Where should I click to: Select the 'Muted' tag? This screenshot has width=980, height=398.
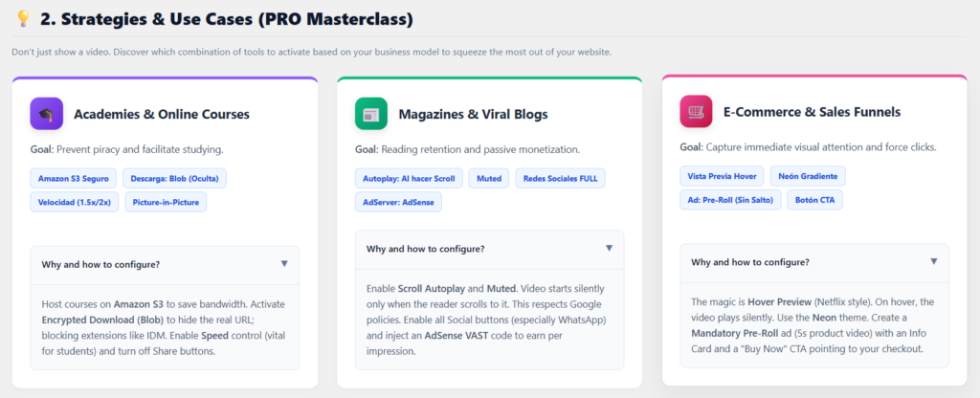[x=490, y=178]
